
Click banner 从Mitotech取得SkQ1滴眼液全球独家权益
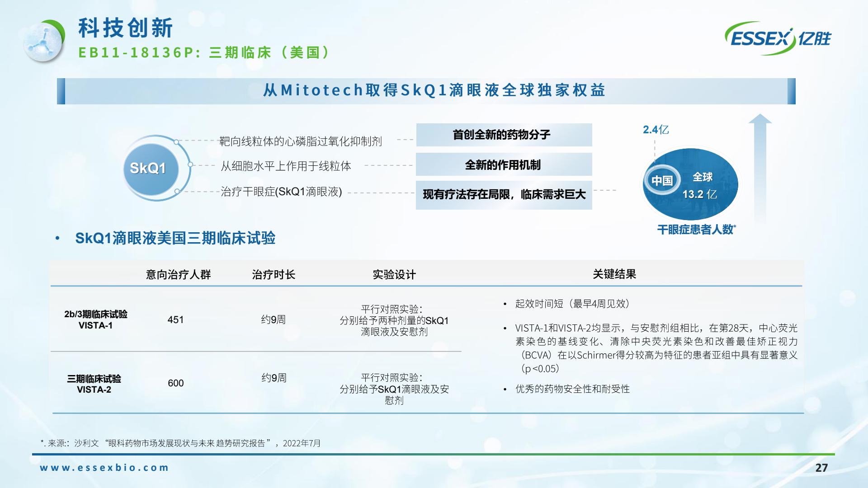426,91
